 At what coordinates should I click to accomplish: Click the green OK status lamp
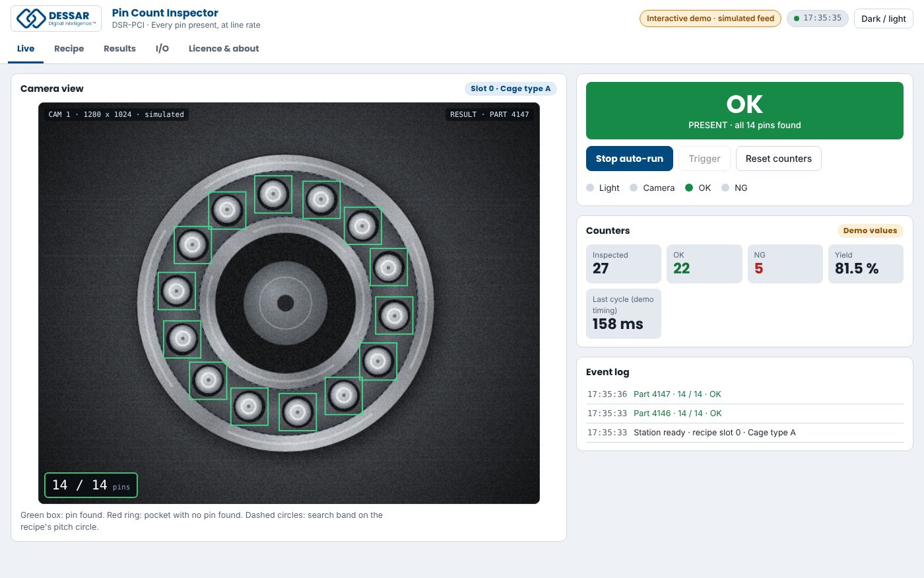click(689, 188)
